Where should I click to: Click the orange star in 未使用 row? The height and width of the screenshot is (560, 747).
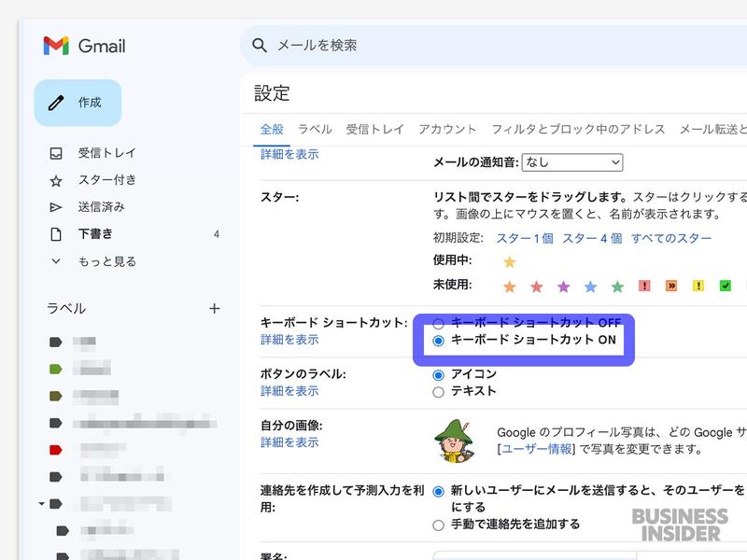click(x=509, y=287)
